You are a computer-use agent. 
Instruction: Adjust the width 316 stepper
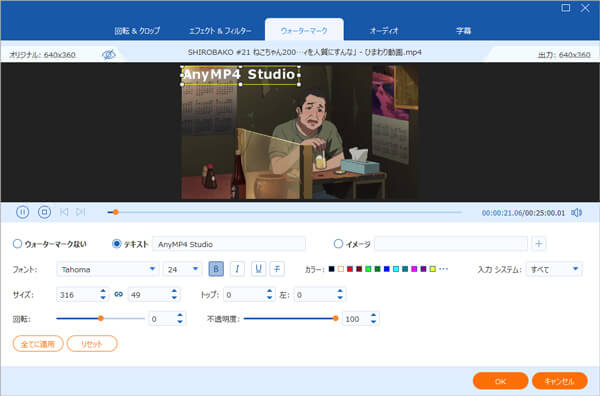click(x=103, y=294)
